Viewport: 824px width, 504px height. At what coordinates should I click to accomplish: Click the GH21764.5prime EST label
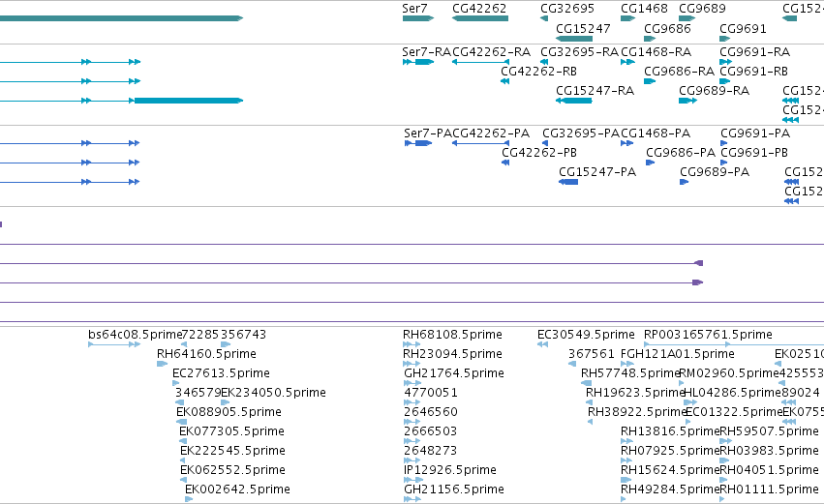(x=454, y=373)
